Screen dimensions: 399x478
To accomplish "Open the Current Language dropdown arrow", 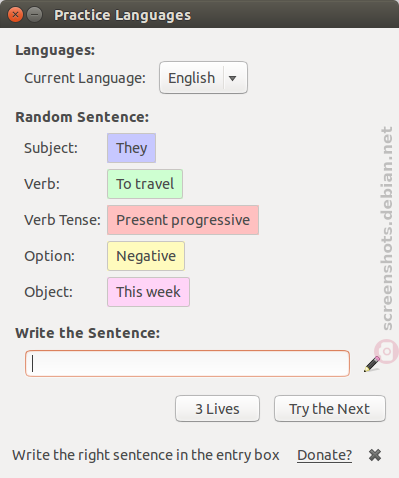I will pos(233,78).
